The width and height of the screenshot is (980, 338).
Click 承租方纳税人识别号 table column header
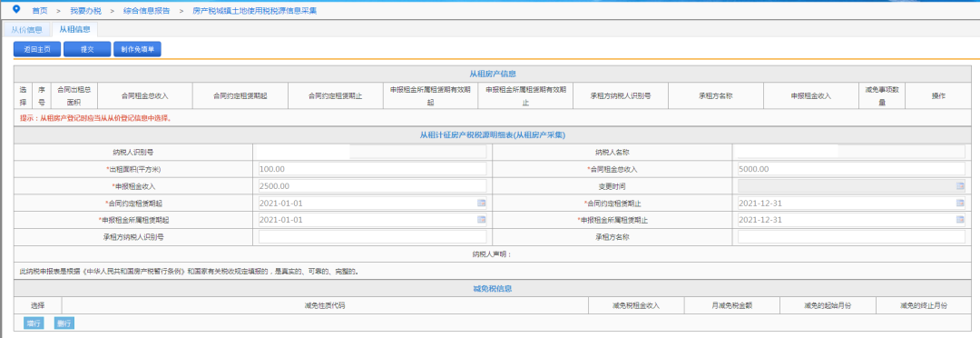click(621, 96)
